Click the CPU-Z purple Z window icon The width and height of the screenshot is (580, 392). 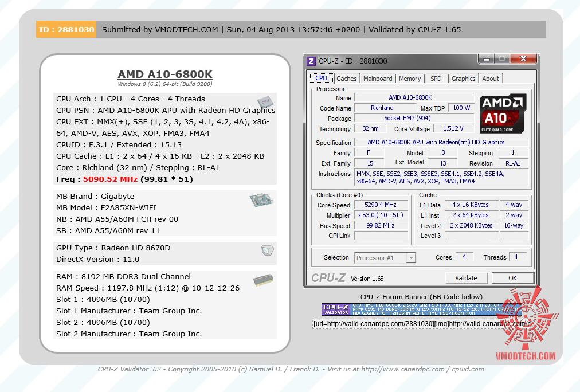click(311, 61)
